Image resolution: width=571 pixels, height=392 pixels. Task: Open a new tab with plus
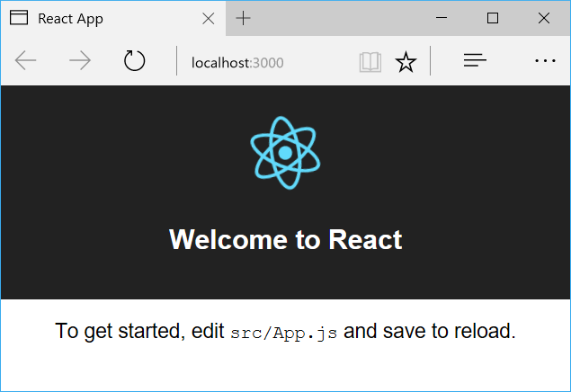(x=243, y=18)
